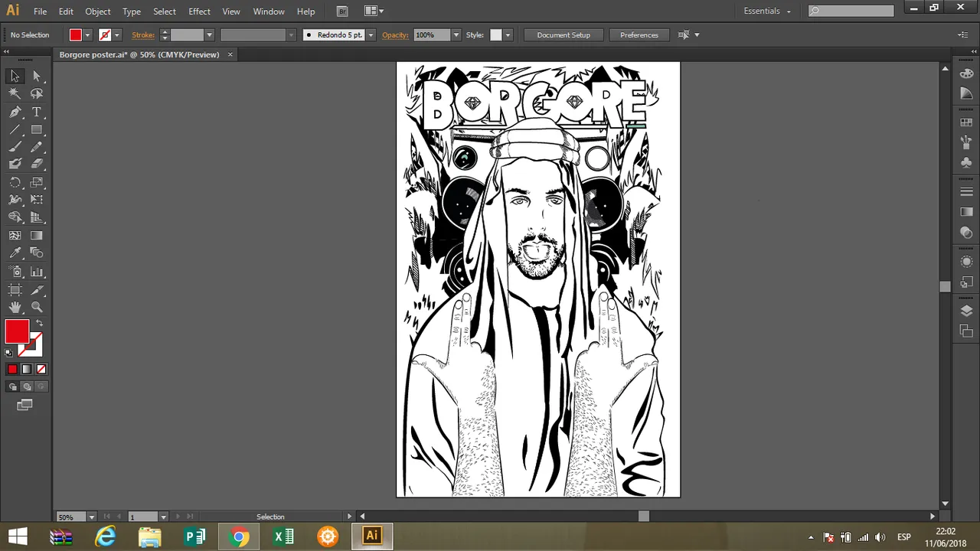Select the Blend tool
980x551 pixels.
click(37, 253)
